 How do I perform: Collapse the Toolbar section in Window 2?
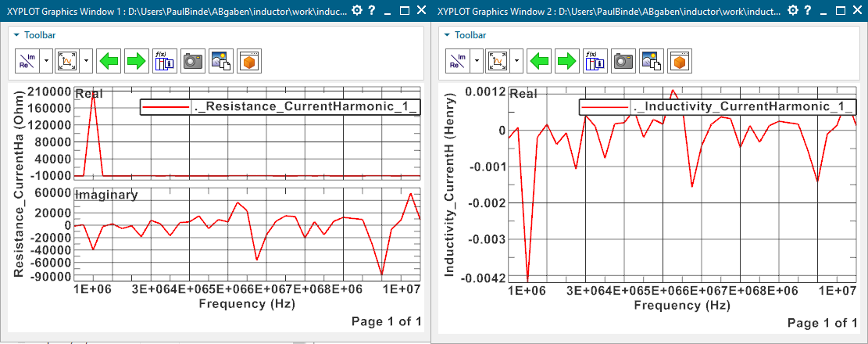tap(446, 35)
